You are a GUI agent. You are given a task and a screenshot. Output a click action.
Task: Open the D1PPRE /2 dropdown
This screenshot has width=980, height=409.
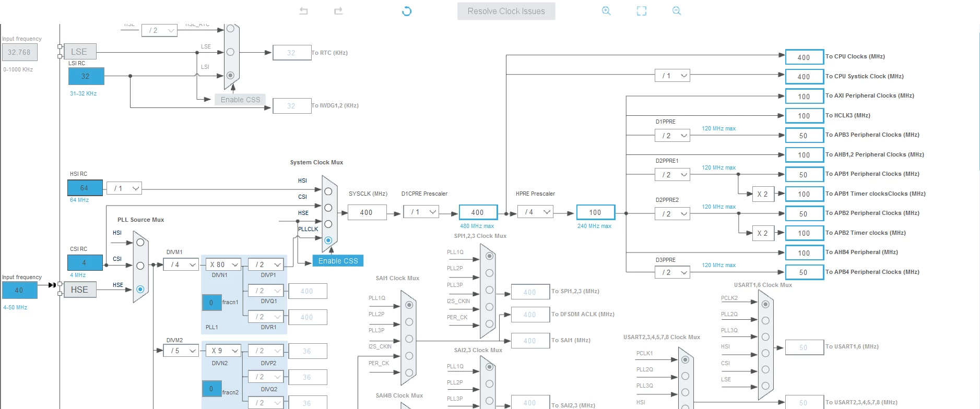pyautogui.click(x=672, y=136)
